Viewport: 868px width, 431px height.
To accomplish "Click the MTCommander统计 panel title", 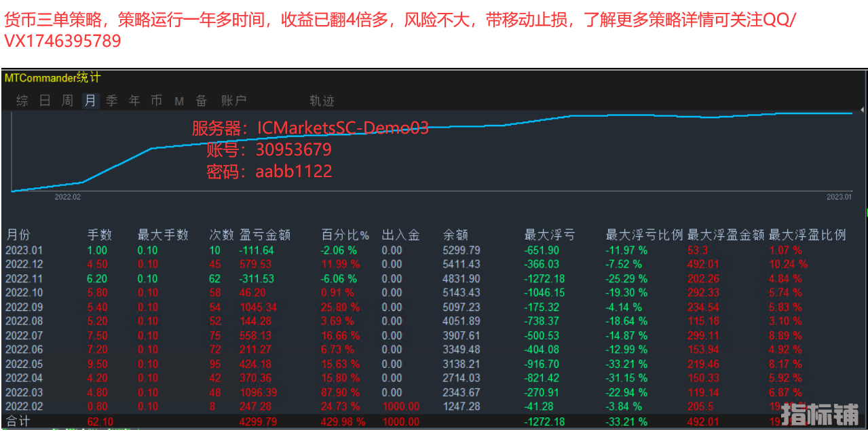I will tap(52, 77).
